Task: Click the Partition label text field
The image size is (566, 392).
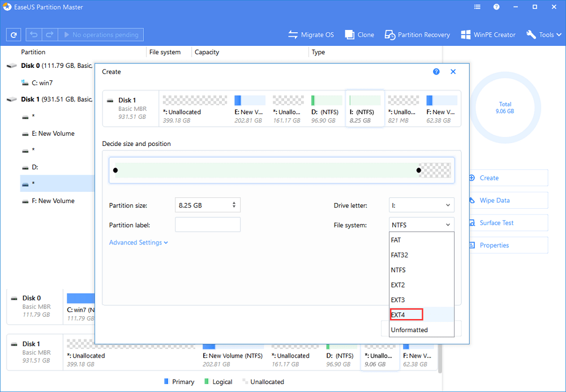Action: (x=207, y=225)
